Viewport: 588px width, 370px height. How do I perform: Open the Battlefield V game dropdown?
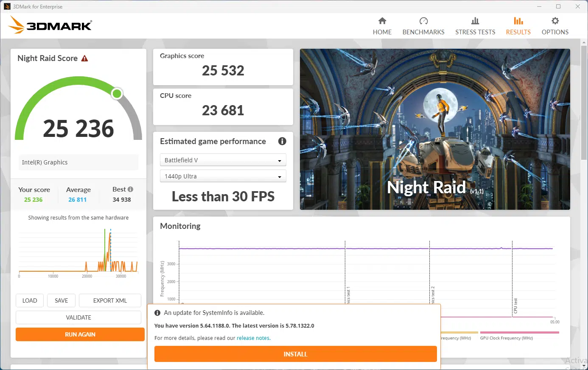click(x=223, y=160)
